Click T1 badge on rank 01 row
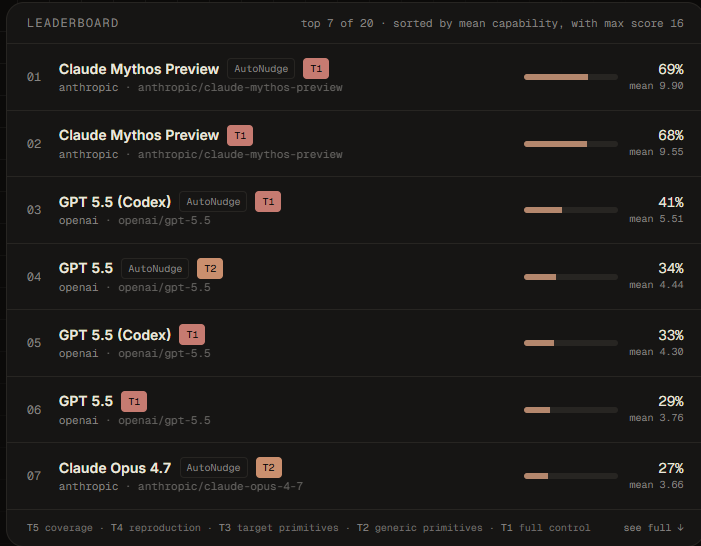 (316, 69)
